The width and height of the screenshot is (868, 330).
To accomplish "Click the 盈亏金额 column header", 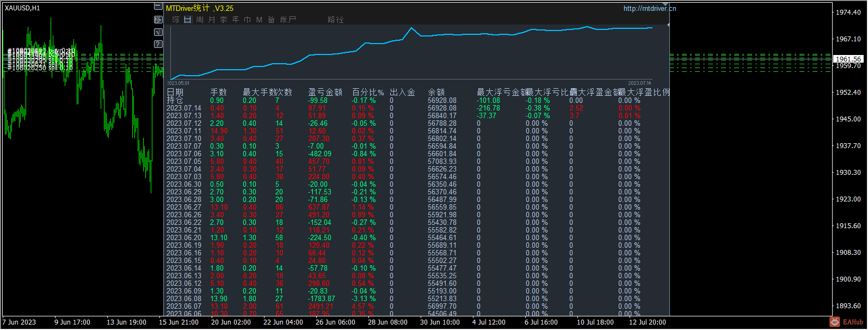I will pyautogui.click(x=325, y=93).
